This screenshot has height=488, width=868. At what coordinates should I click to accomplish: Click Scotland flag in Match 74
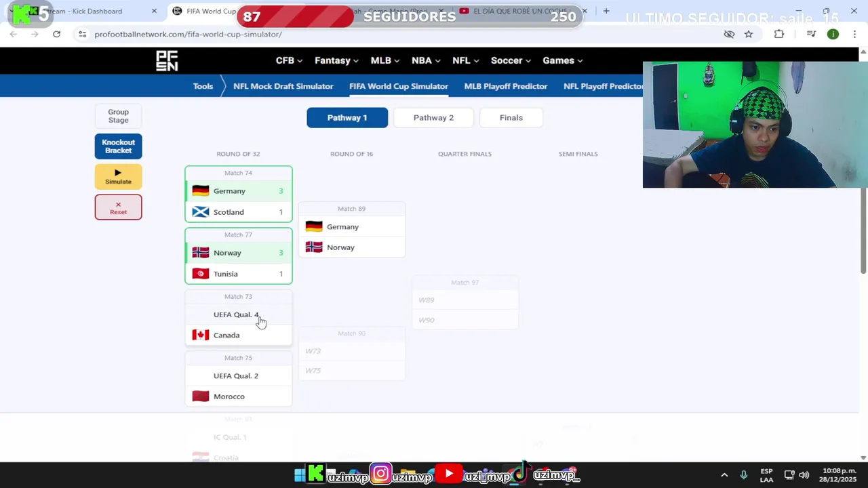pyautogui.click(x=201, y=212)
